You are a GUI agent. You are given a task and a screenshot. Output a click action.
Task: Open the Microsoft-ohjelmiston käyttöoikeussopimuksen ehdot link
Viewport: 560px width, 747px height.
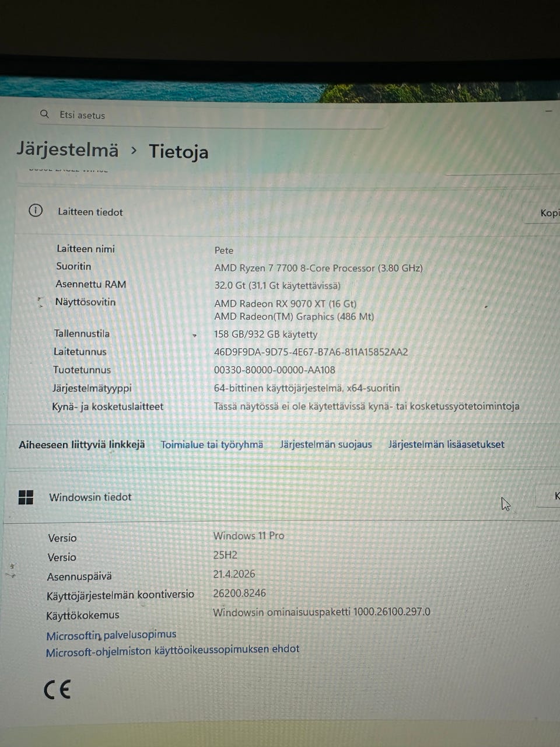172,648
